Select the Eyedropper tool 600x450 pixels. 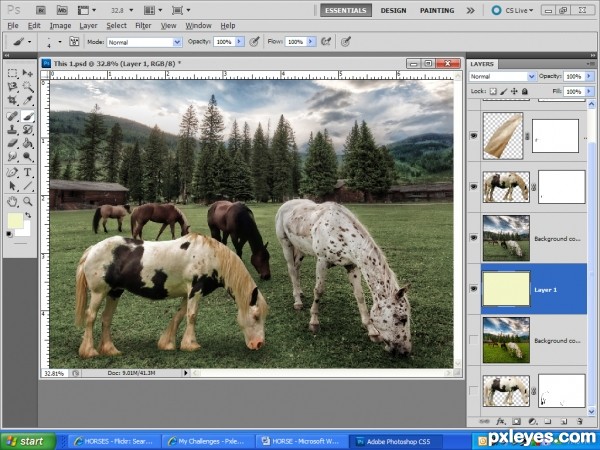tap(28, 101)
